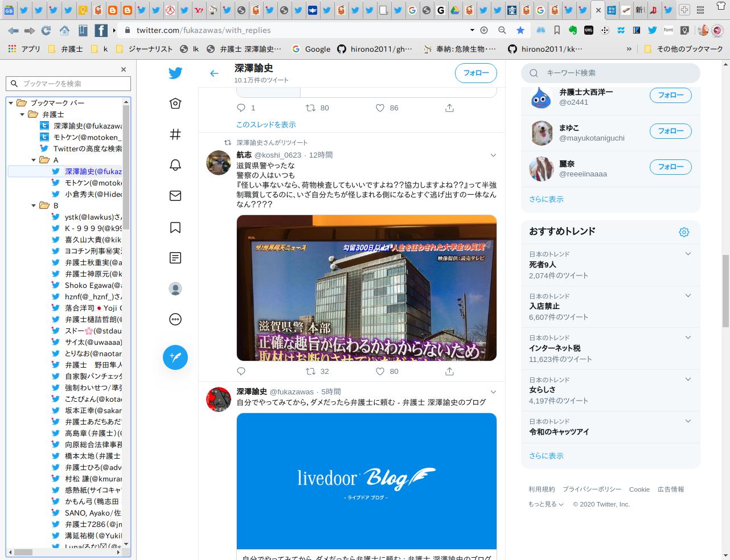Open options chevron for 女らしさ trend

pos(688,379)
